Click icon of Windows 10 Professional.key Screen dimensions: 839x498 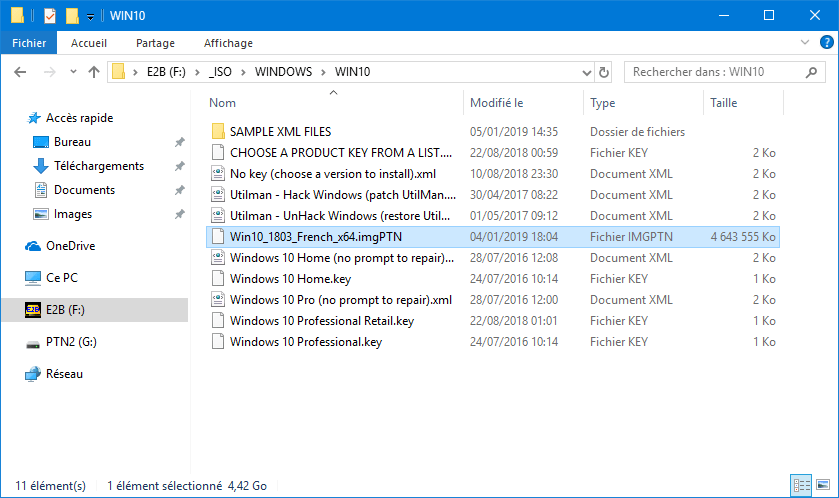click(x=218, y=342)
